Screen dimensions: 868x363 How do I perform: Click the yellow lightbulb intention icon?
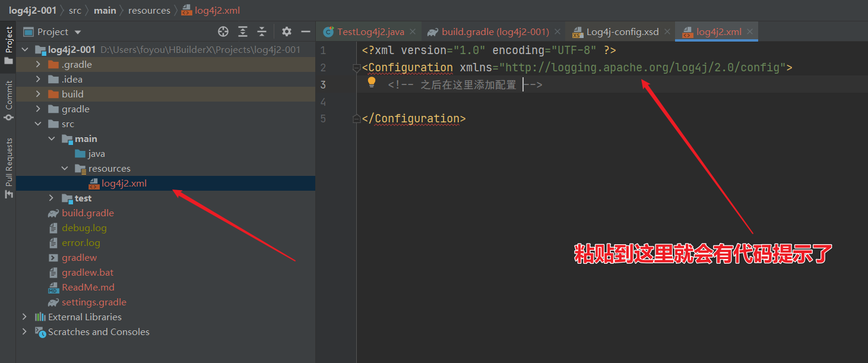pos(372,82)
